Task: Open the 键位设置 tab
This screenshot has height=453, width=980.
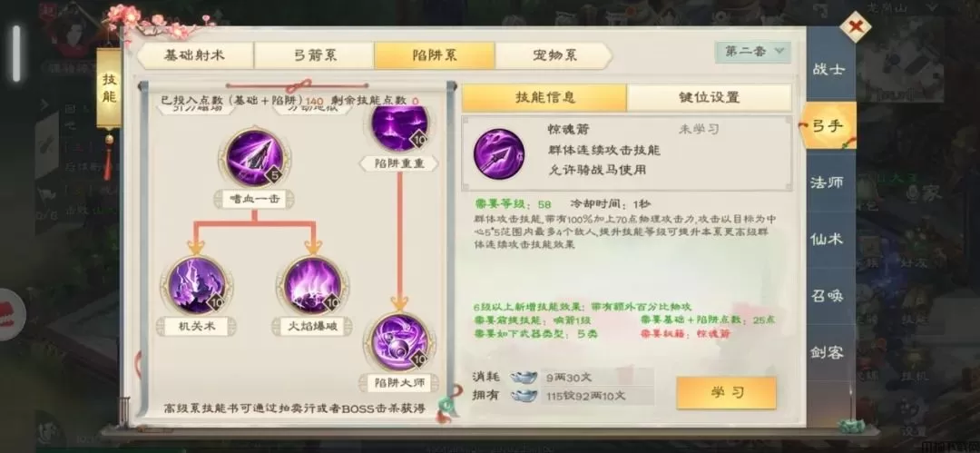Action: point(710,98)
